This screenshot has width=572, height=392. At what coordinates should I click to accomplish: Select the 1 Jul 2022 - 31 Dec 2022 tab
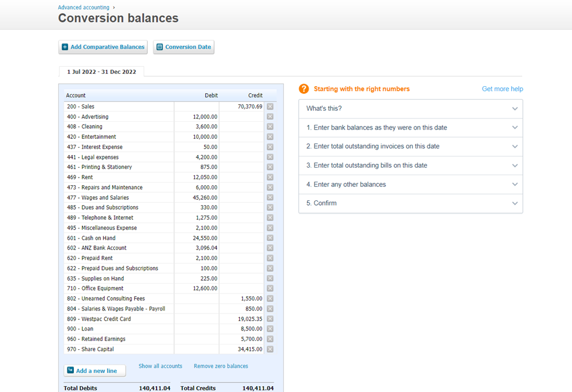[101, 72]
